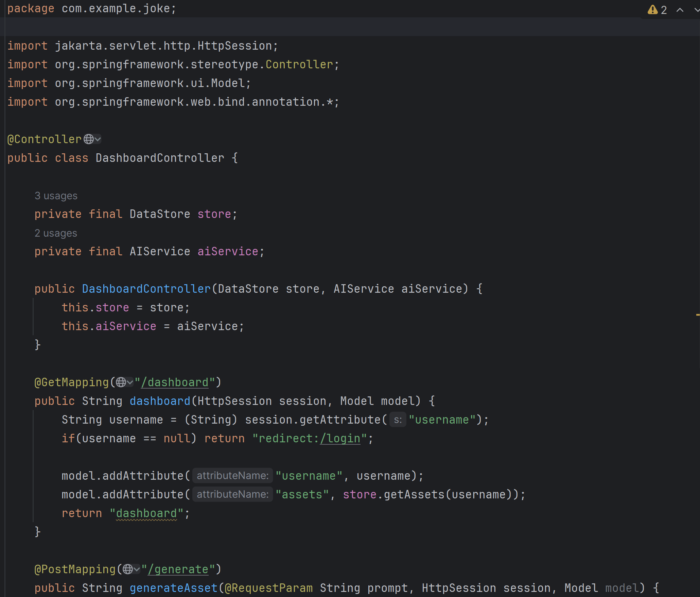Expand dropdown chevron beside @Controller globe
This screenshot has height=597, width=700.
[98, 139]
